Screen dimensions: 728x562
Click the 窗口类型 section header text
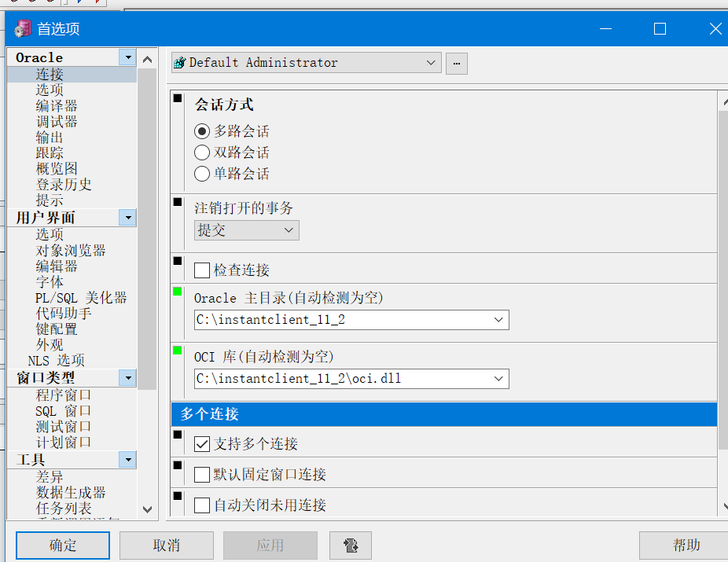46,378
